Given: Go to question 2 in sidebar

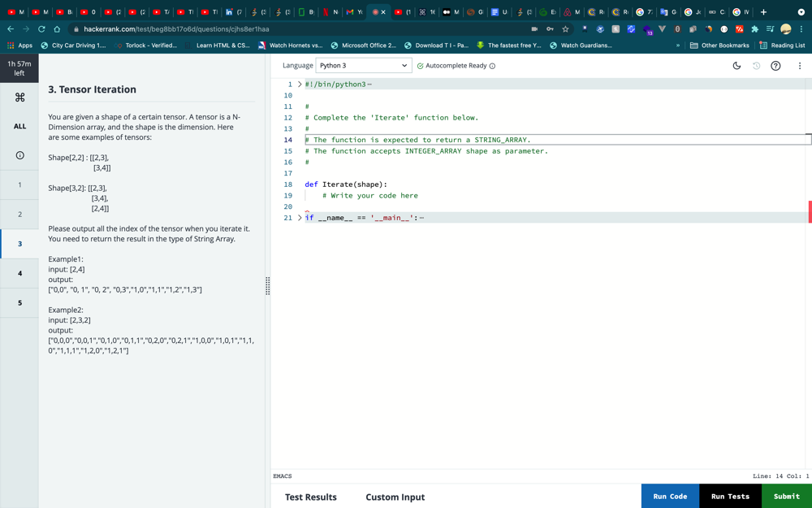Looking at the screenshot, I should pyautogui.click(x=19, y=214).
